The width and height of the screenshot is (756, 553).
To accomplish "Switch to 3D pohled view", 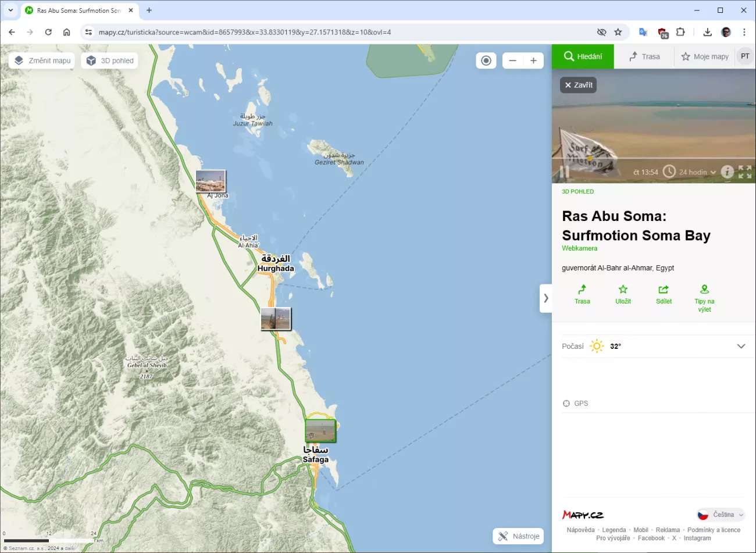I will 110,60.
